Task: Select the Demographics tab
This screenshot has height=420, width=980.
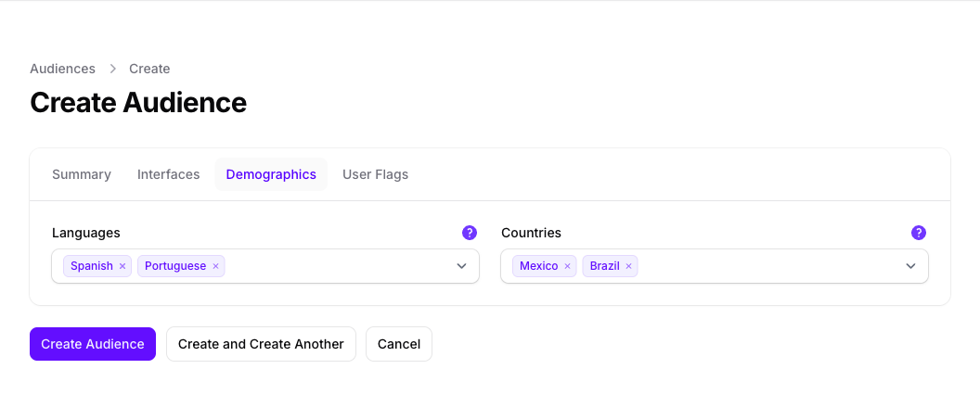Action: pos(271,174)
